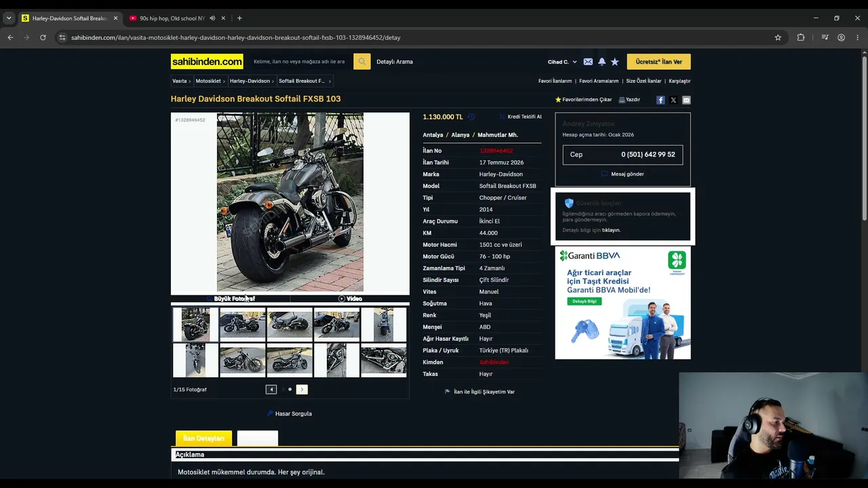Open the Chrome tab search dropdown arrow

[9, 18]
